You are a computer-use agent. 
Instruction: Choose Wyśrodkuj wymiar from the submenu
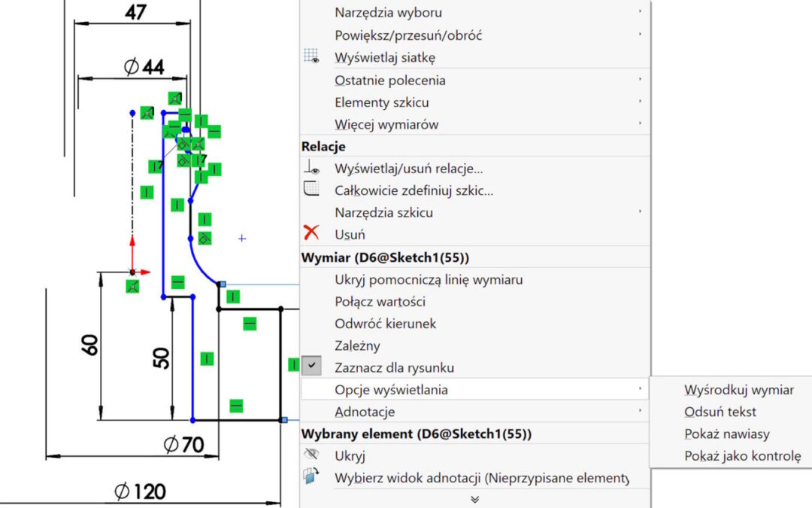pyautogui.click(x=738, y=390)
